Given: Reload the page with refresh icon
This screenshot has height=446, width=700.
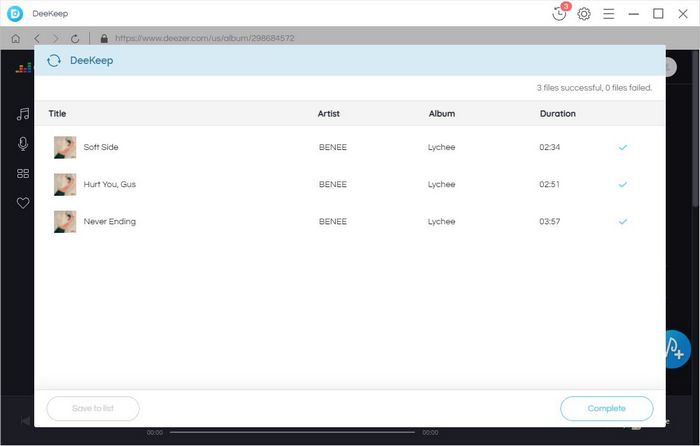Looking at the screenshot, I should pyautogui.click(x=75, y=38).
